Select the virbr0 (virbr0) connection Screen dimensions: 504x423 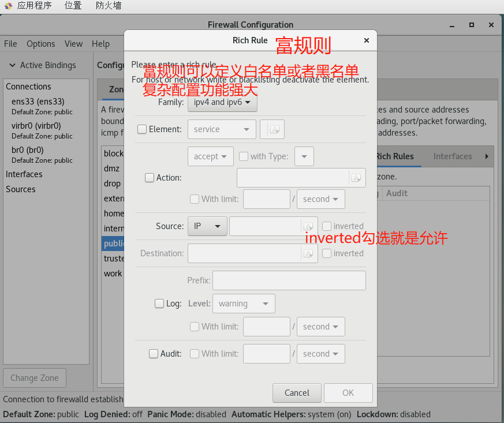pos(46,130)
